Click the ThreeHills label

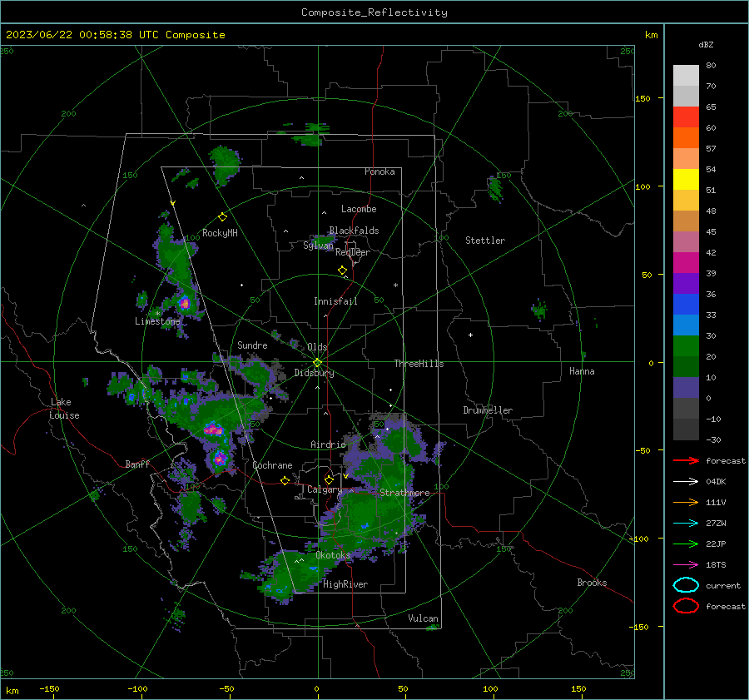coord(419,364)
